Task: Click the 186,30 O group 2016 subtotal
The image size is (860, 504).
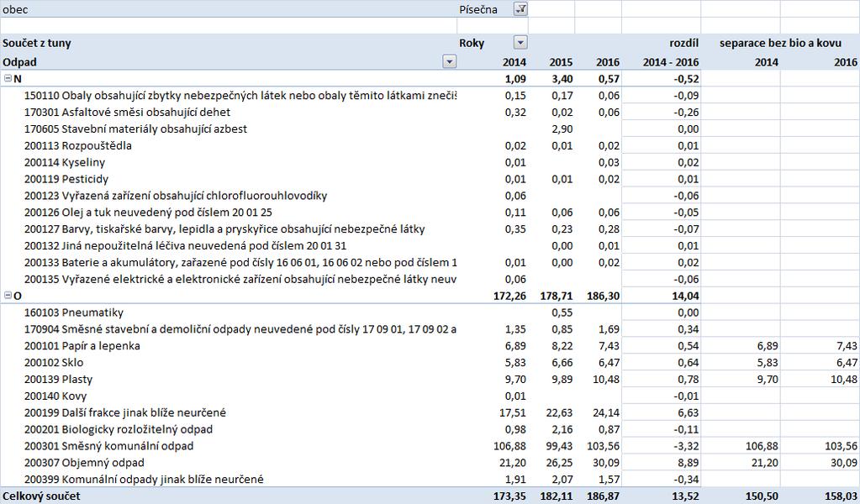Action: pos(603,296)
